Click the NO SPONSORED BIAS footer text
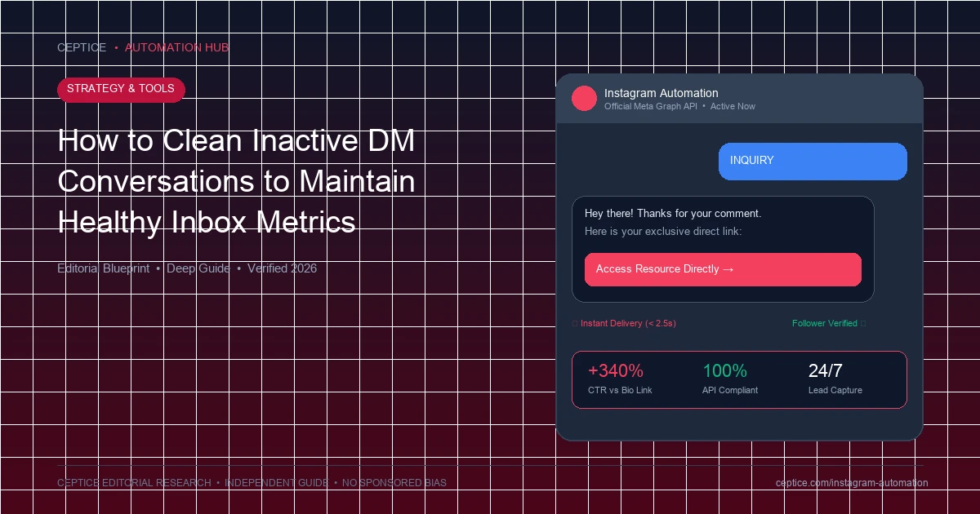This screenshot has height=514, width=980. point(394,483)
